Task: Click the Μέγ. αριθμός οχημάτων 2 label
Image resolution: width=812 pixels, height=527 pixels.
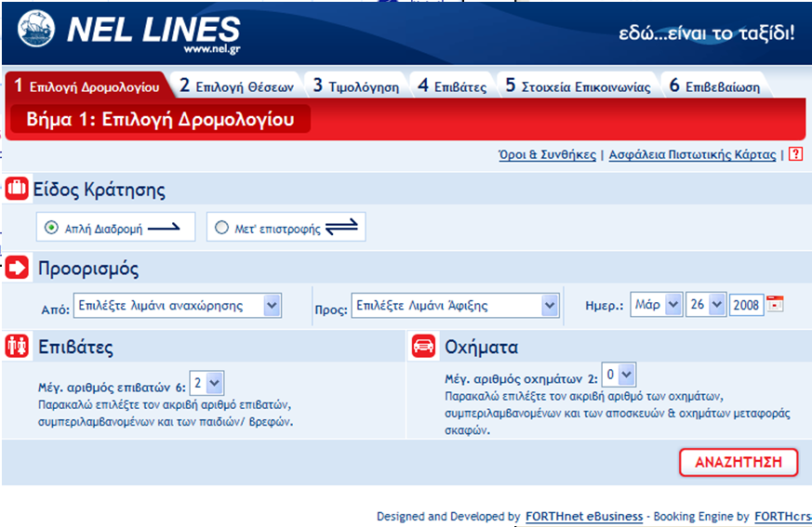Action: click(522, 379)
